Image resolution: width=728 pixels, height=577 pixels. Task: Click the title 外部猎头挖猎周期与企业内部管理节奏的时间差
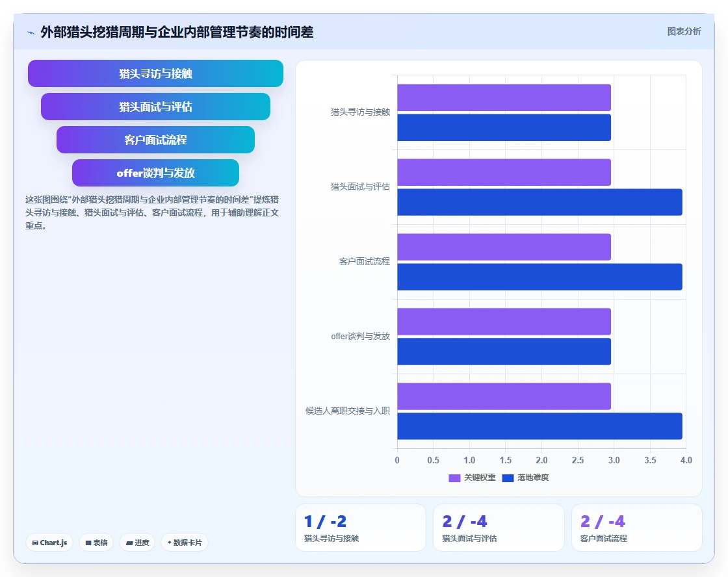177,32
